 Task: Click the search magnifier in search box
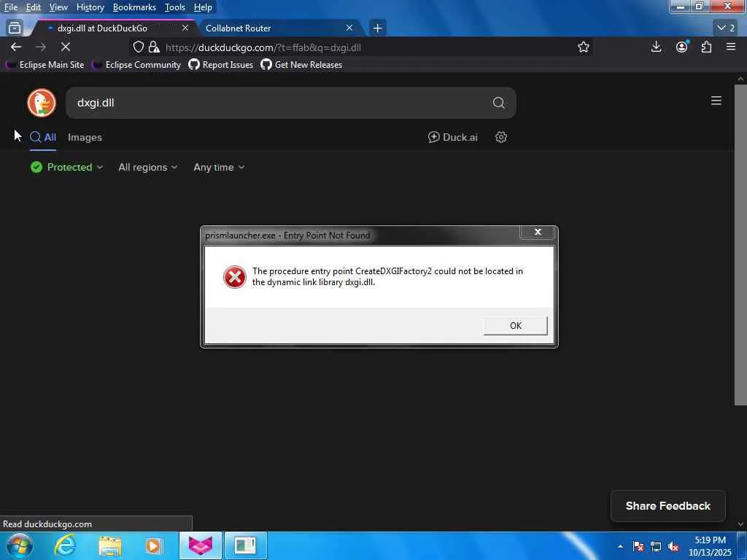498,102
